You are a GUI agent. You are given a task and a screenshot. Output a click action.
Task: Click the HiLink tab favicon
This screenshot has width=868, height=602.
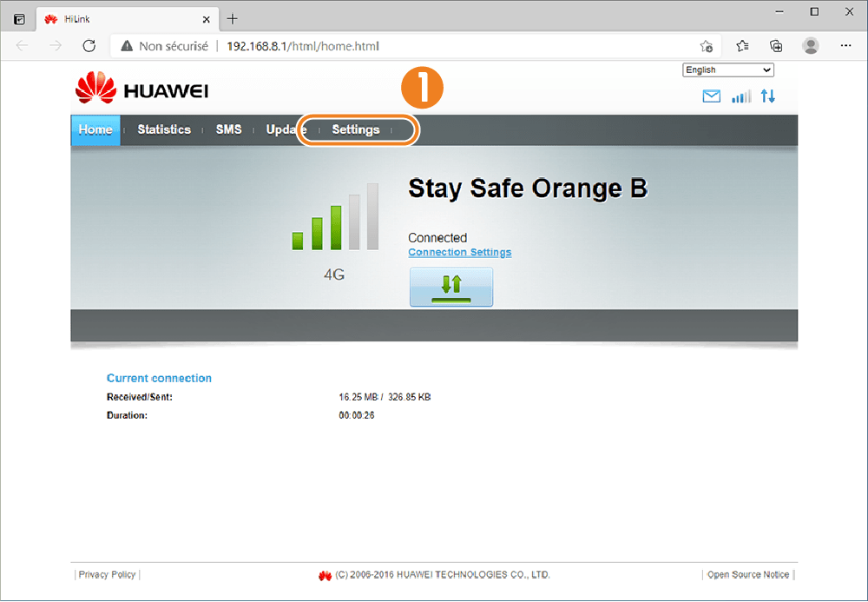pos(51,19)
